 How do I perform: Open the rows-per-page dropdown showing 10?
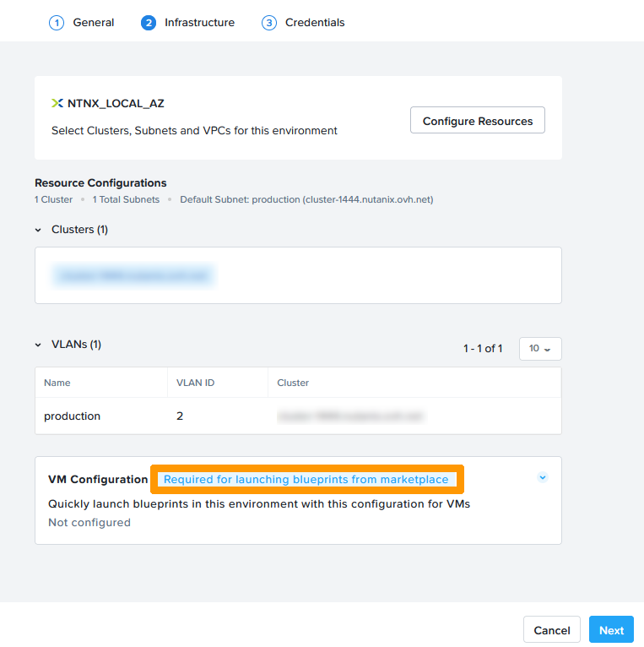(540, 349)
